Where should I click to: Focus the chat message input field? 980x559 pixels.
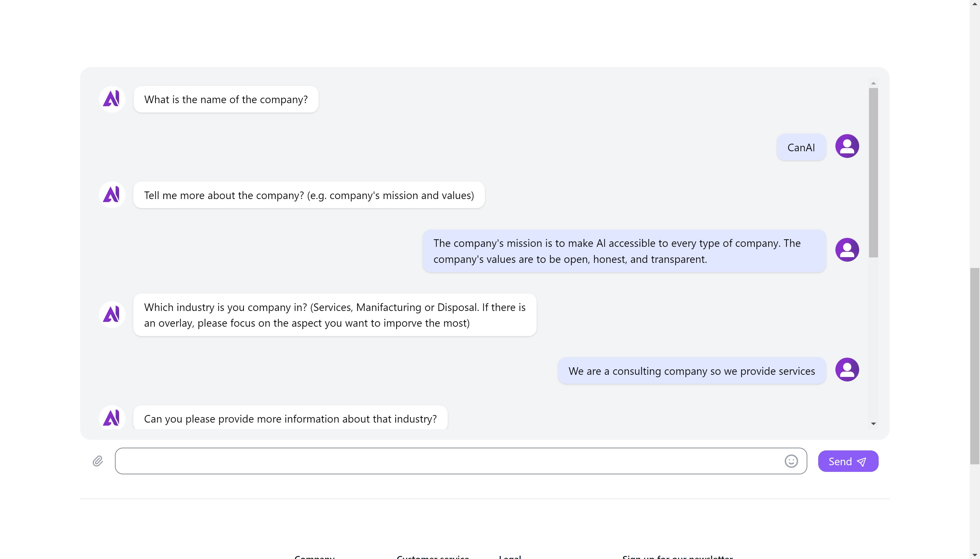[x=445, y=461]
